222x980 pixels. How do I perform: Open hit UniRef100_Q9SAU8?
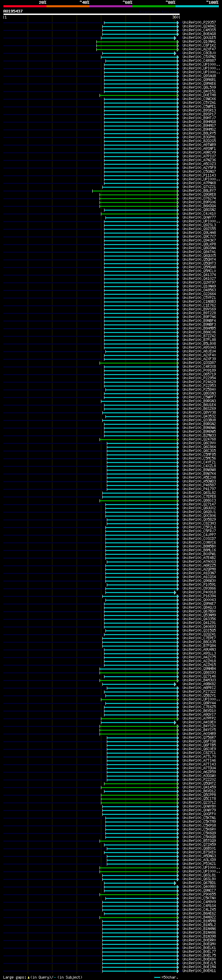pyautogui.click(x=199, y=76)
